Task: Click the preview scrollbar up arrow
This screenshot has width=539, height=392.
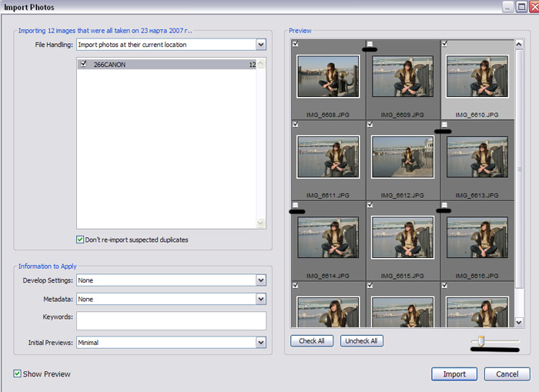Action: 519,44
